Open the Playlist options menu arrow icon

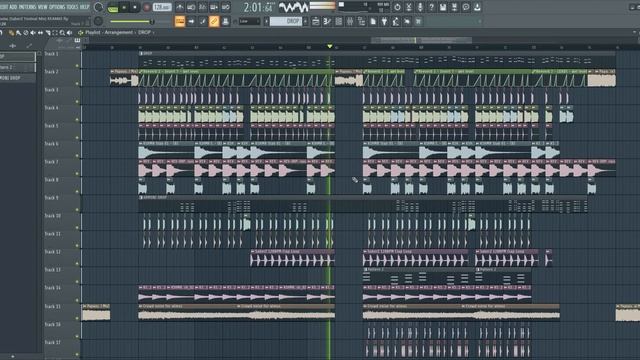(80, 32)
